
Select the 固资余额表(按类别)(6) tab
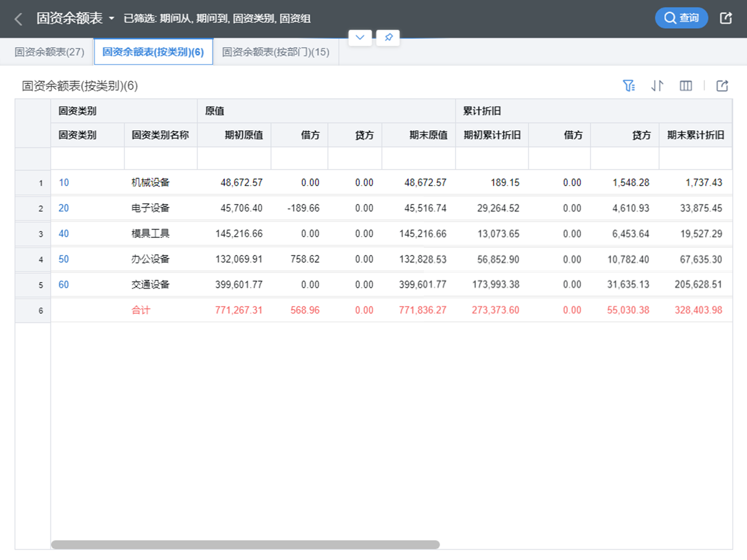click(x=153, y=52)
